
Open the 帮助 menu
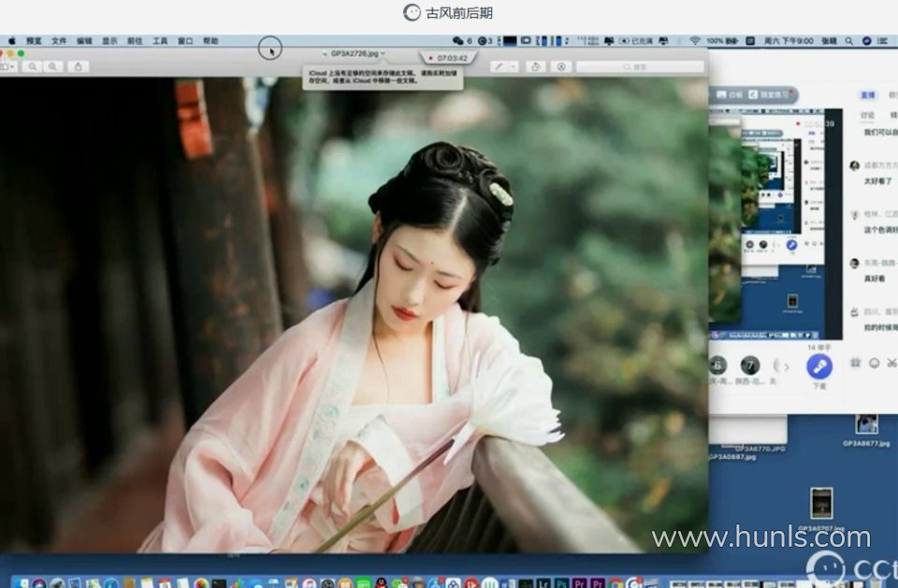coord(210,40)
